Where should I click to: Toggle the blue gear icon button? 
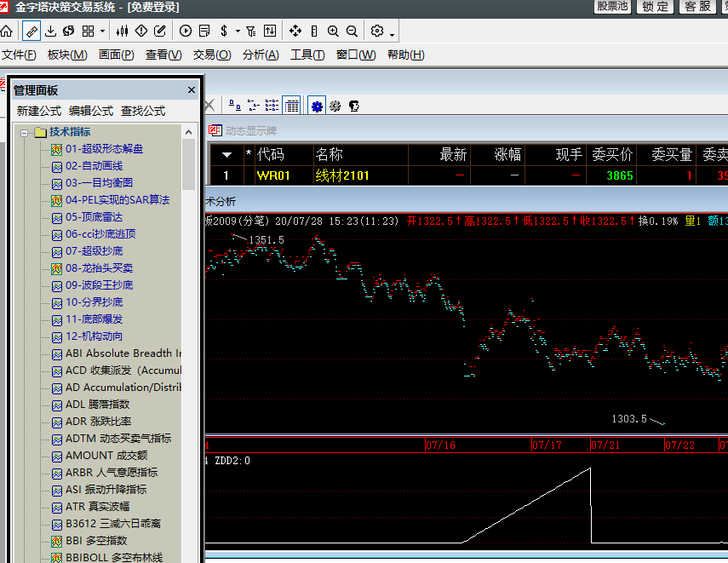[318, 106]
